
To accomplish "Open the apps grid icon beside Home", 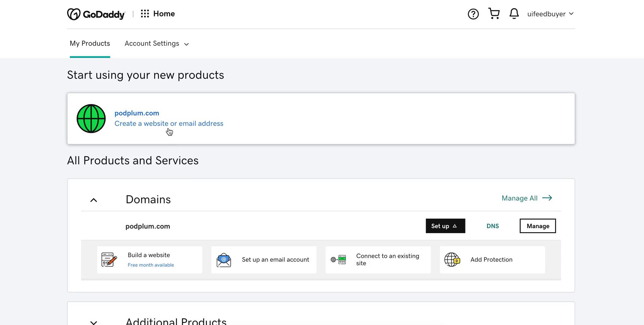I will click(x=145, y=14).
